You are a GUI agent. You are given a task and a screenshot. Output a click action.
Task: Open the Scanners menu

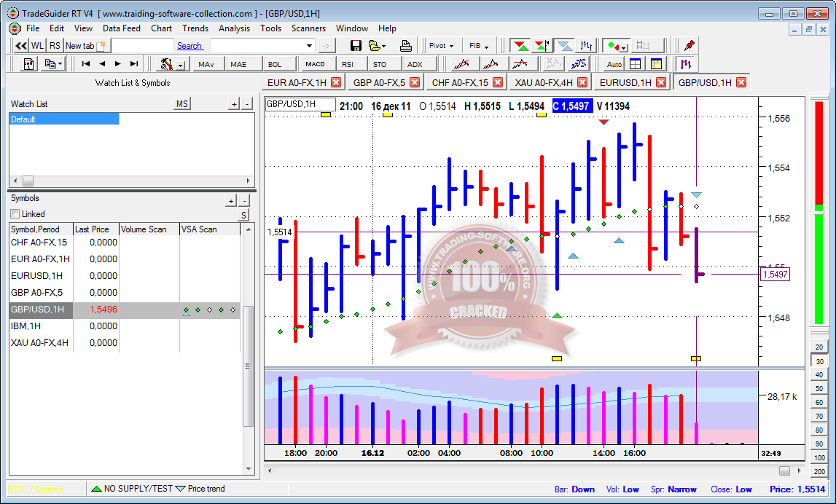[308, 28]
